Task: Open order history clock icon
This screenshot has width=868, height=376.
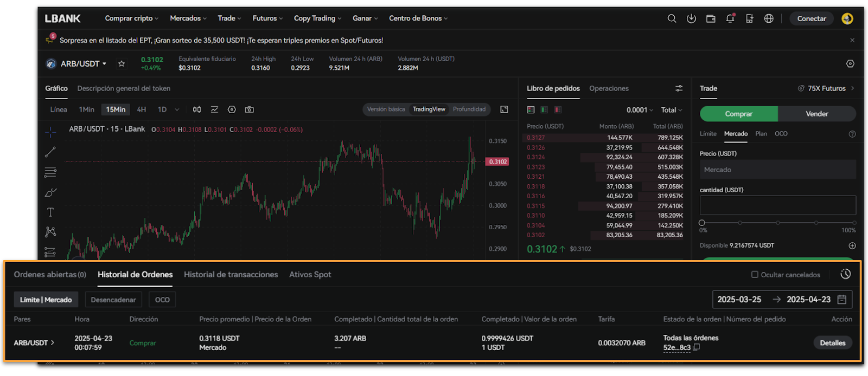Action: [x=845, y=274]
